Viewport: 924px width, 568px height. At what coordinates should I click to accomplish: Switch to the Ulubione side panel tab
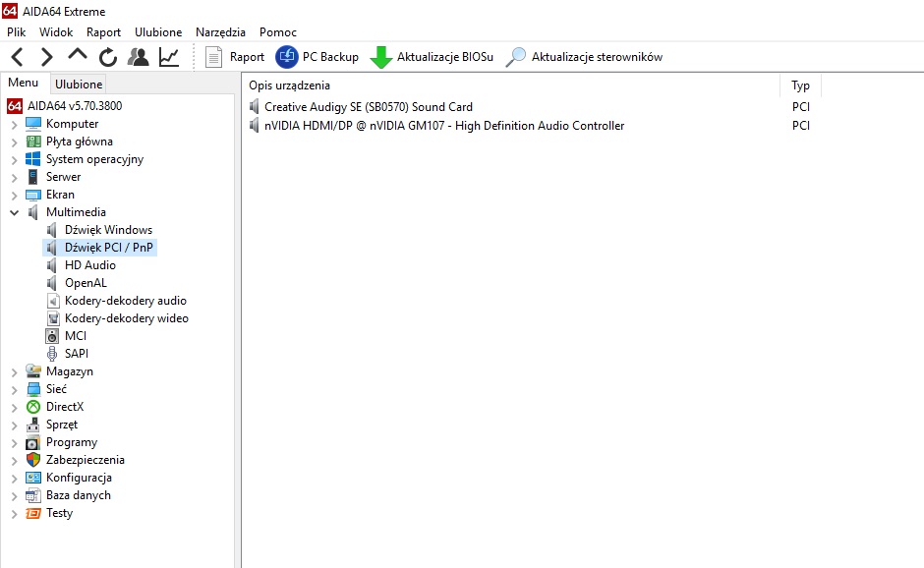[x=79, y=85]
